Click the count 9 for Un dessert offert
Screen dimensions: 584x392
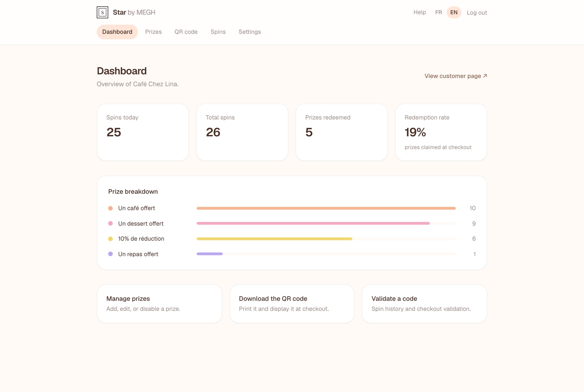474,224
